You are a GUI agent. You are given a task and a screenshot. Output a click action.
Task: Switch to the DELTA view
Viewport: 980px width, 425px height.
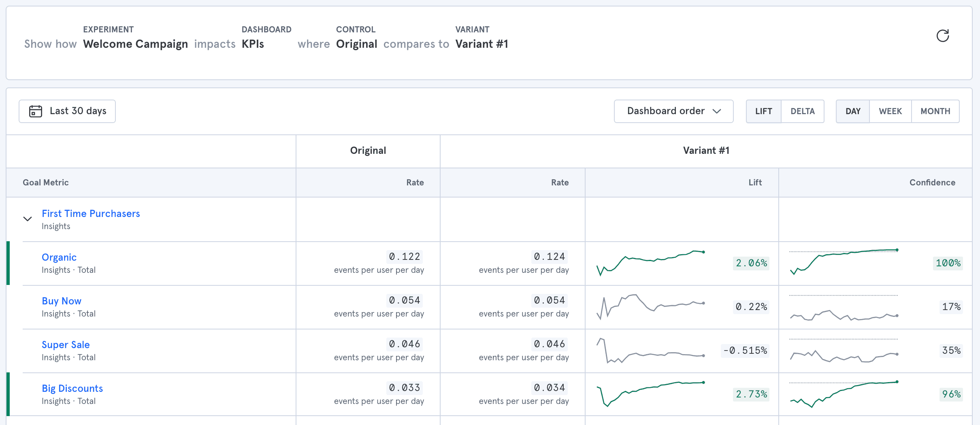tap(802, 111)
